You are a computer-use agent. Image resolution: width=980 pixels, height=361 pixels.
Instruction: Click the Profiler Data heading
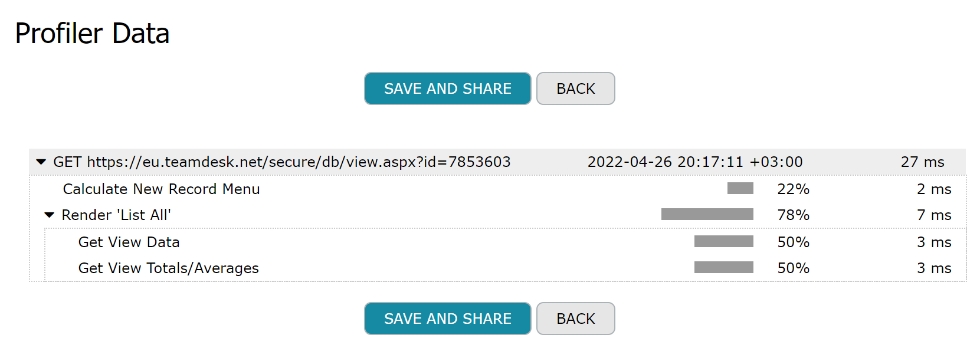click(x=92, y=34)
